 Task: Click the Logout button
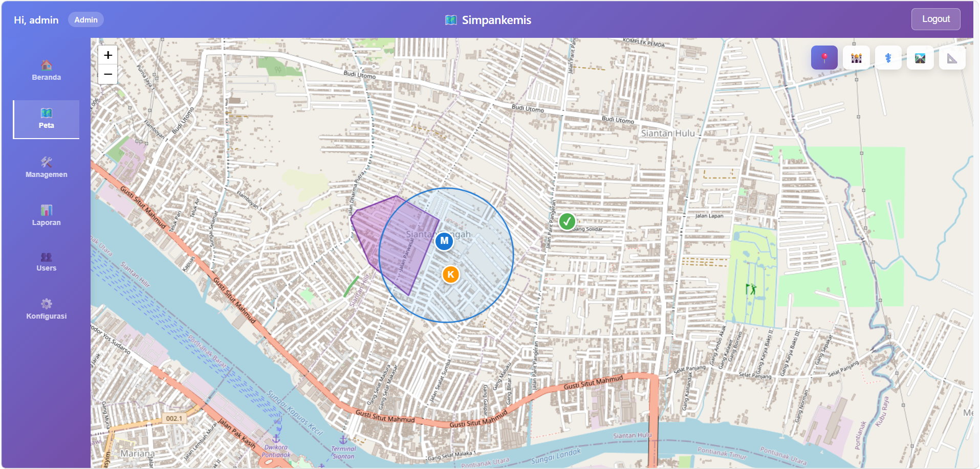(x=935, y=19)
